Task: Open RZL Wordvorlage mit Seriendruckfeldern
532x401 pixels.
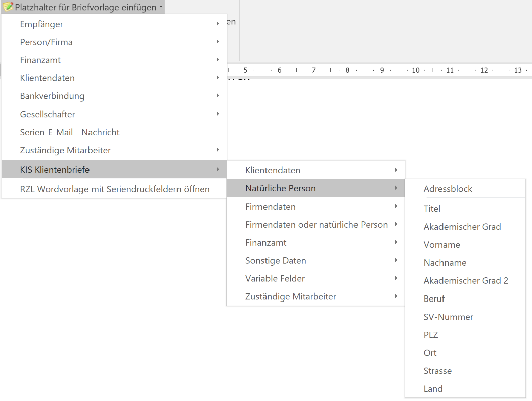Action: pyautogui.click(x=115, y=189)
